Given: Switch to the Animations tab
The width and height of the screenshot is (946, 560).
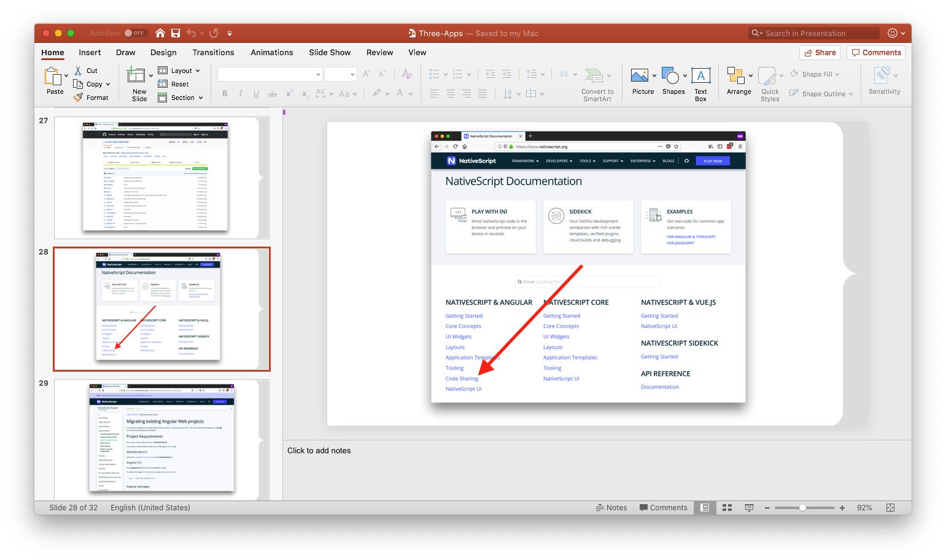Looking at the screenshot, I should click(271, 52).
